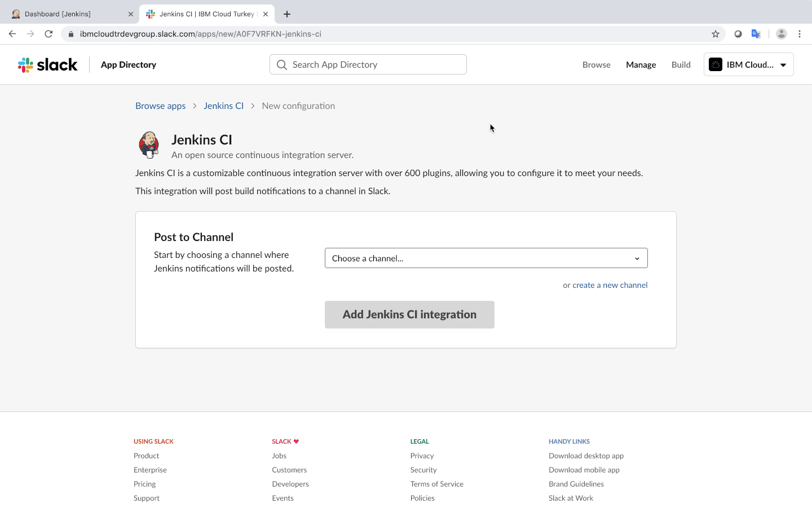Open the Policies footer link
This screenshot has width=812, height=508.
(x=422, y=498)
